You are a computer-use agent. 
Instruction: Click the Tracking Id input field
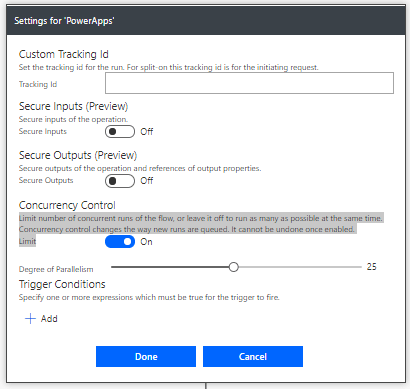click(x=249, y=83)
